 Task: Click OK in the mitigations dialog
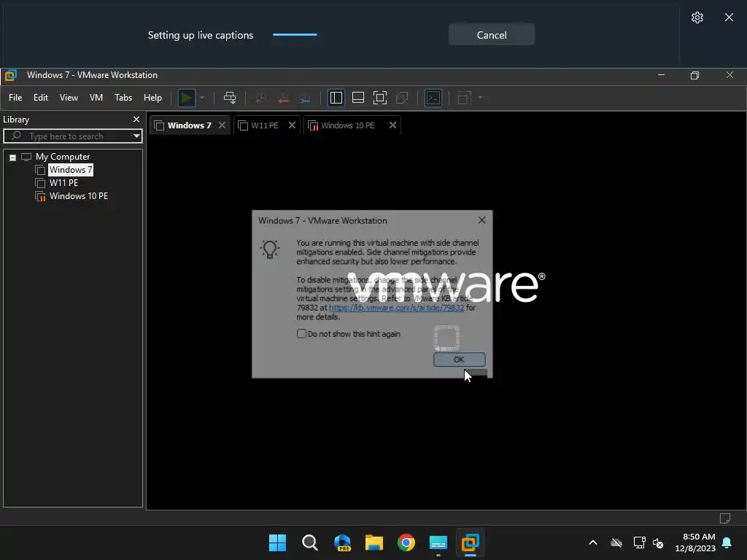460,359
